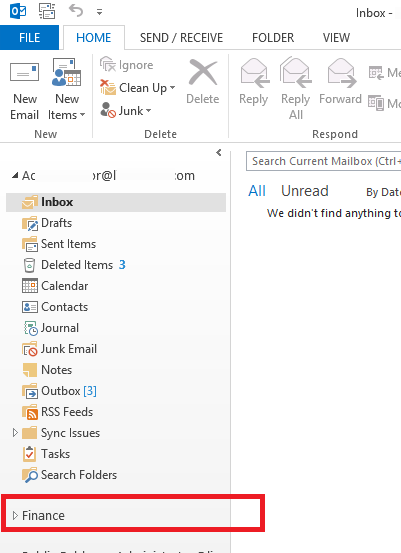Click the Search Current Mailbox field
The width and height of the screenshot is (401, 553).
323,161
